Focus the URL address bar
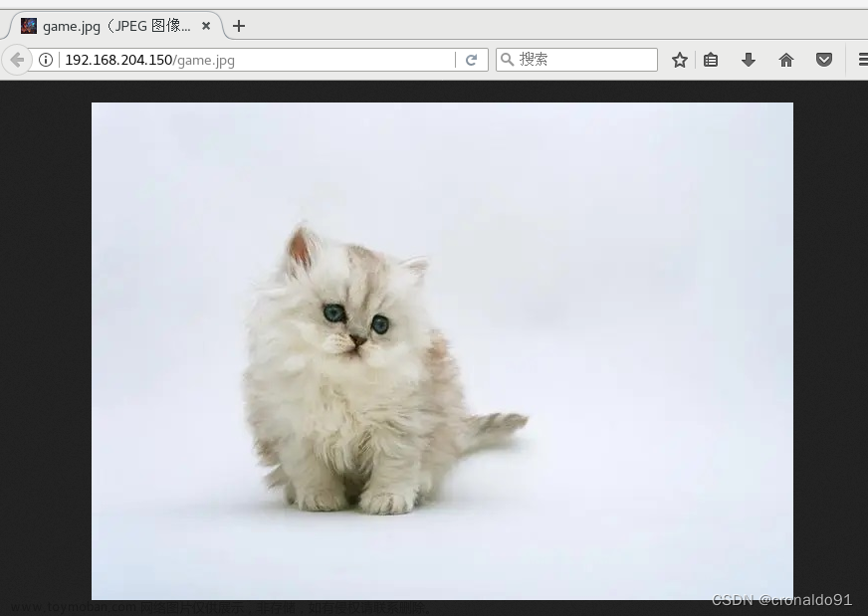The width and height of the screenshot is (868, 616). [258, 60]
